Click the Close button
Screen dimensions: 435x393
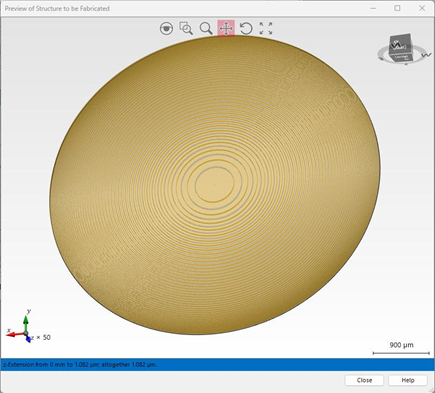(x=364, y=380)
